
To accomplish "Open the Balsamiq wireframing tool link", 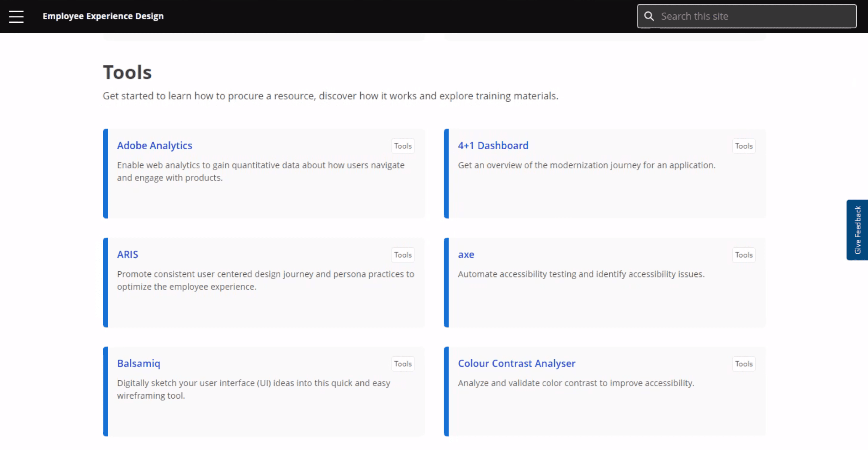I will click(x=138, y=363).
